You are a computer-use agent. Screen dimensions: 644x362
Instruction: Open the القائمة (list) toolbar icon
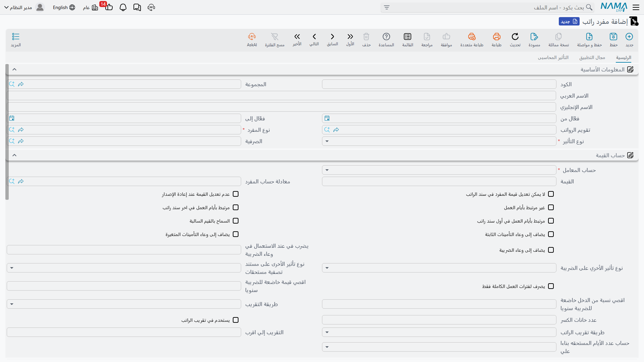[x=408, y=37]
